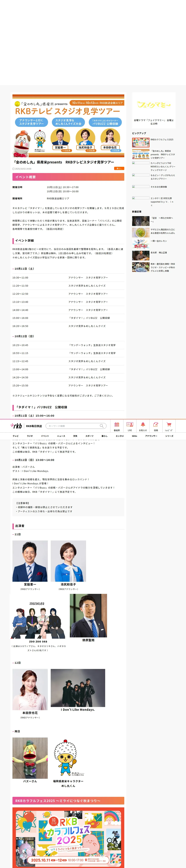Click the 本田奈也花 announcer portrait photo
Screen dimensions: 186x868
click(x=30, y=689)
